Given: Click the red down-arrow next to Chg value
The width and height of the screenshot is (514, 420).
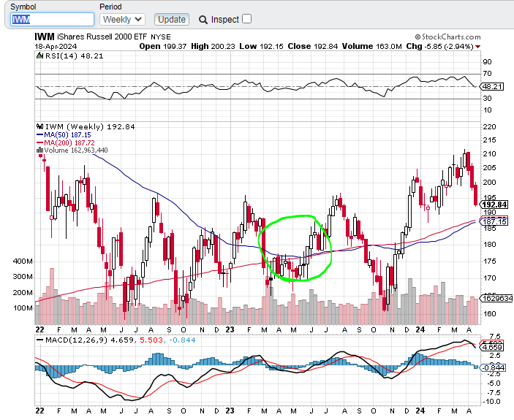Looking at the screenshot, I should (478, 47).
